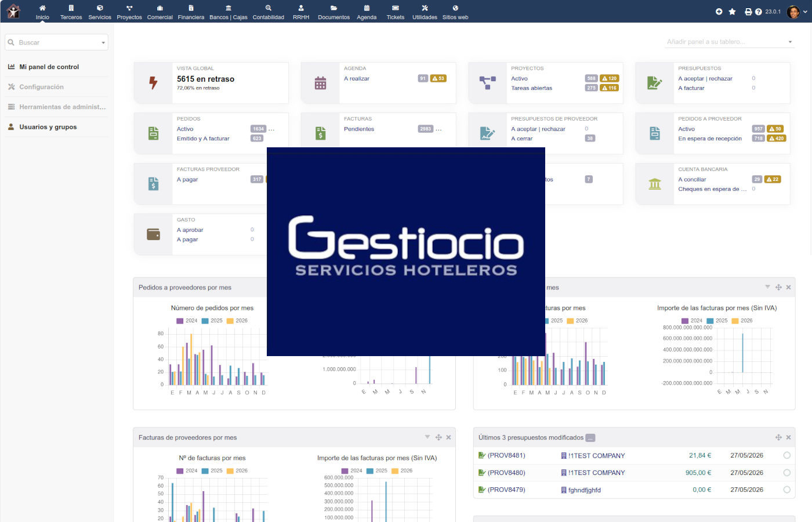Image resolution: width=812 pixels, height=522 pixels.
Task: Select Mi panel de control in sidebar
Action: (x=49, y=67)
